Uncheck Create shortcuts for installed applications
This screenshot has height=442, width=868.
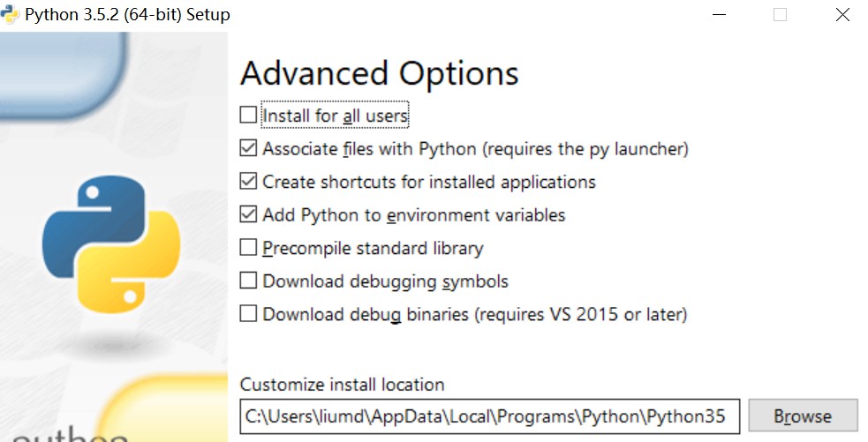pos(248,182)
